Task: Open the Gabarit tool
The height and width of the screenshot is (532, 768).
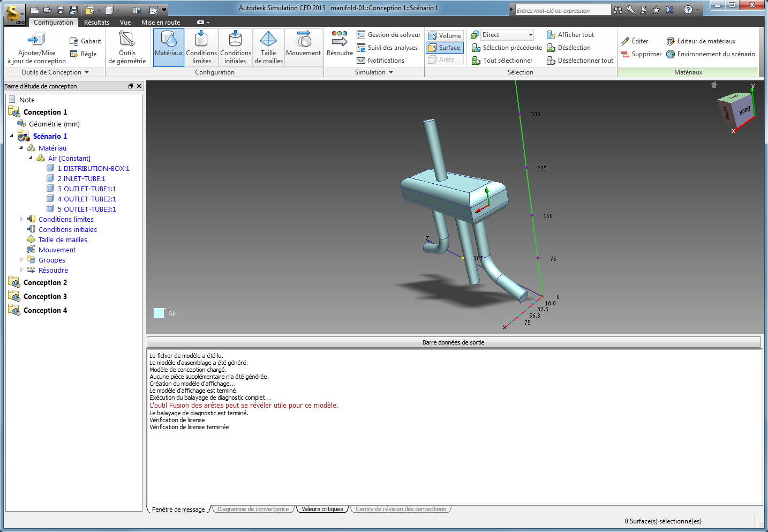Action: tap(85, 41)
